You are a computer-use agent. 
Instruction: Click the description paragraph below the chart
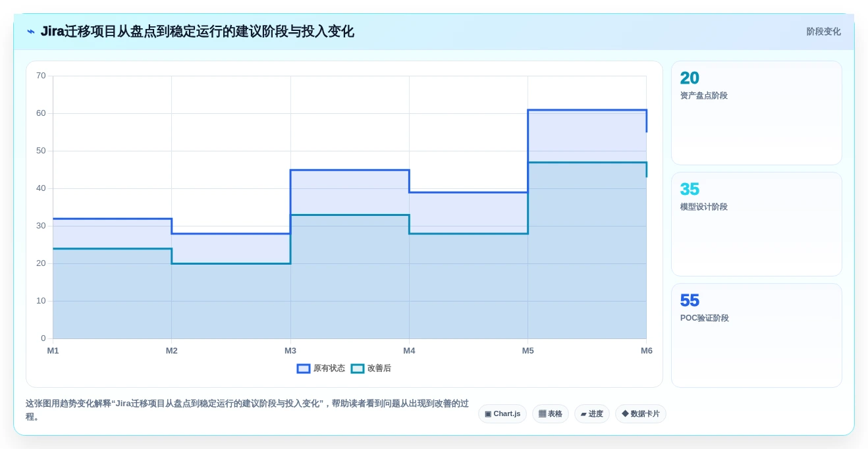pos(247,409)
